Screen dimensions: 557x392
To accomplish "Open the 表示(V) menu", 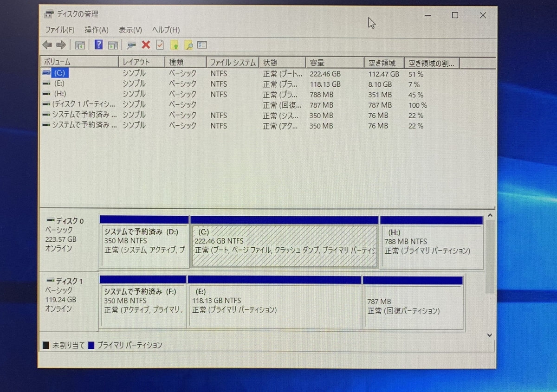I will click(130, 30).
